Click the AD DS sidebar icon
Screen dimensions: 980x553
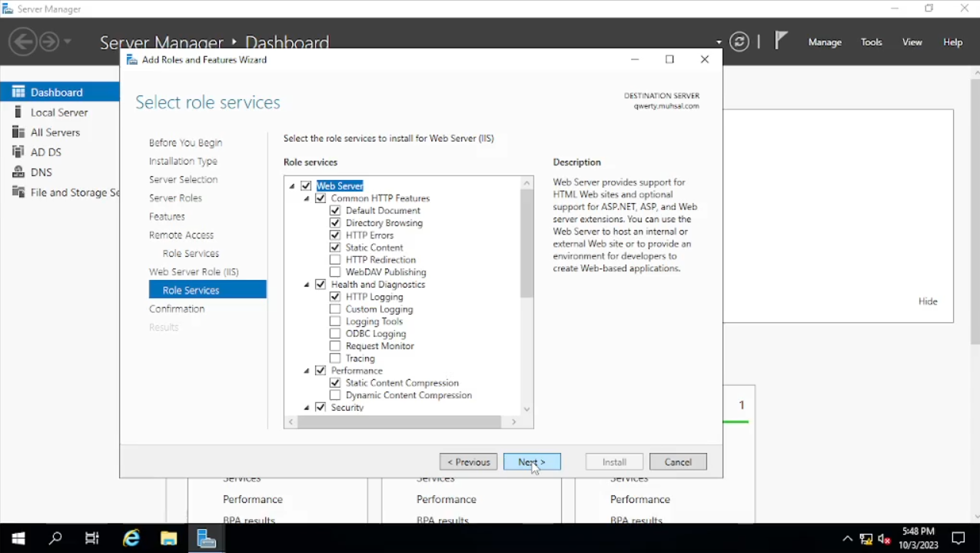pyautogui.click(x=18, y=152)
